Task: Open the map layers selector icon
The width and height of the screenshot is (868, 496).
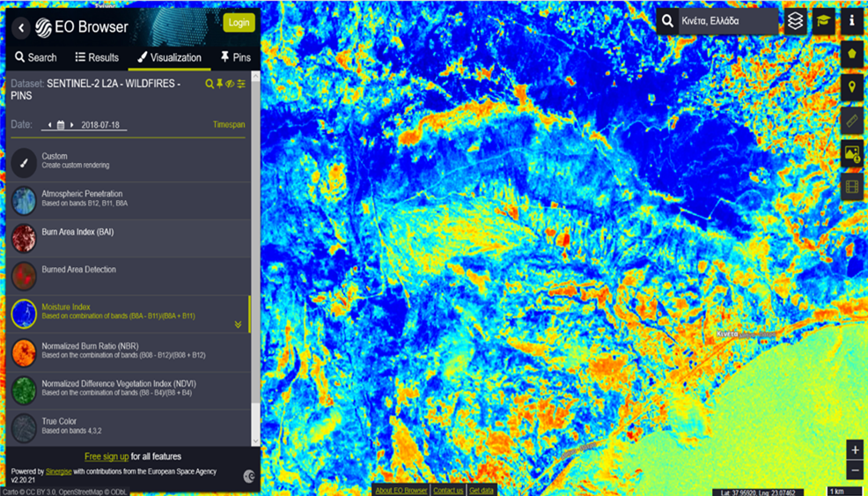Action: (796, 21)
